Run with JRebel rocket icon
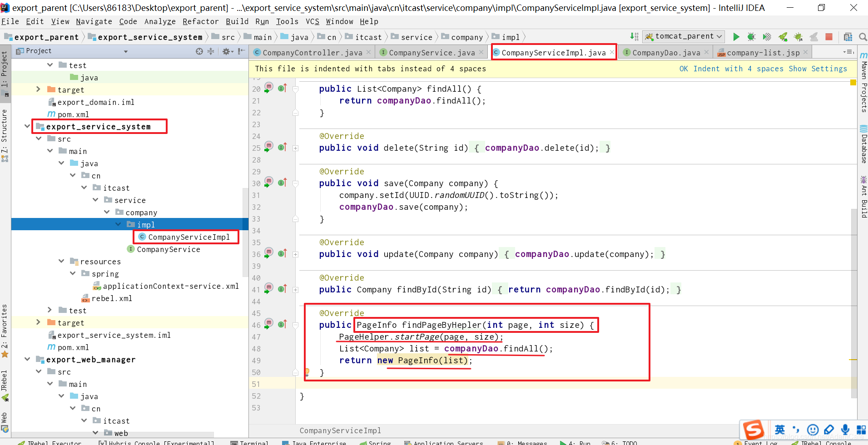The height and width of the screenshot is (445, 868). 783,37
